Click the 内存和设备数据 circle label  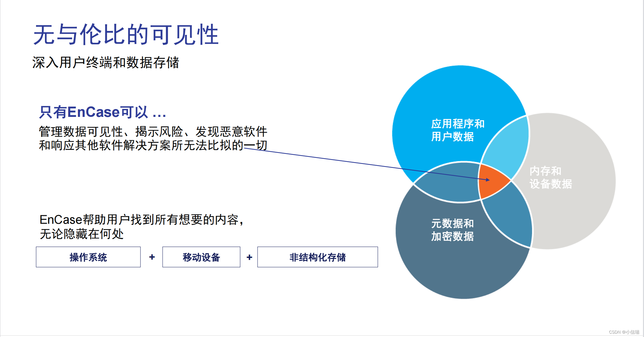tap(551, 177)
